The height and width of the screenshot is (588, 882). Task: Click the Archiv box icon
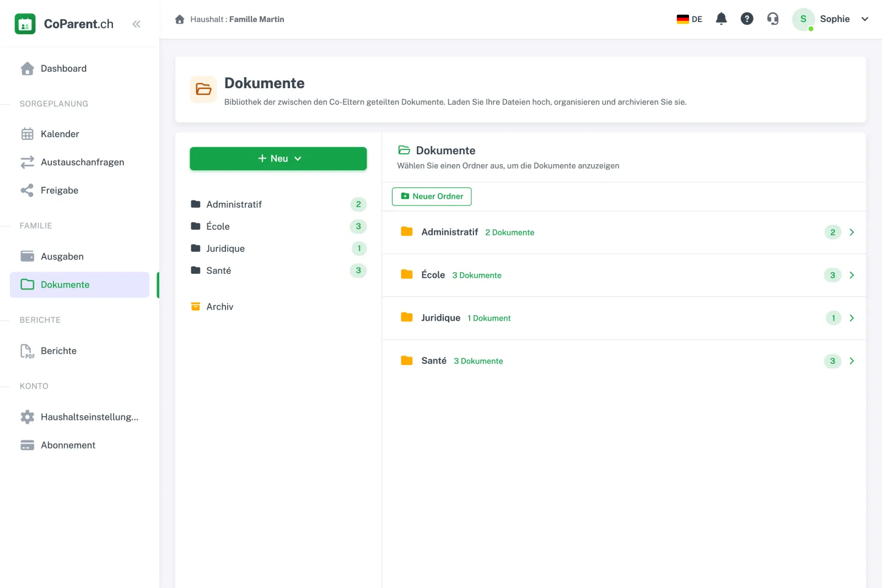pos(195,306)
